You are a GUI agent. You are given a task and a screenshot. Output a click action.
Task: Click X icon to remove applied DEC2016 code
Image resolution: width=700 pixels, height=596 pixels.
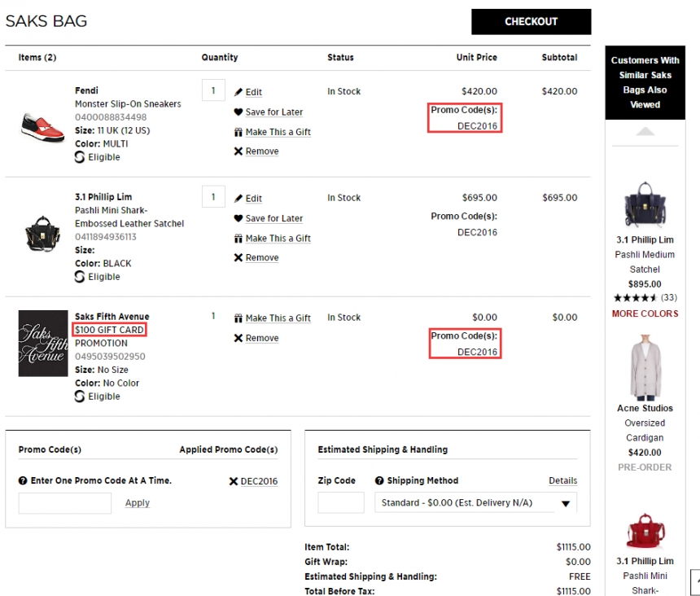click(x=233, y=481)
